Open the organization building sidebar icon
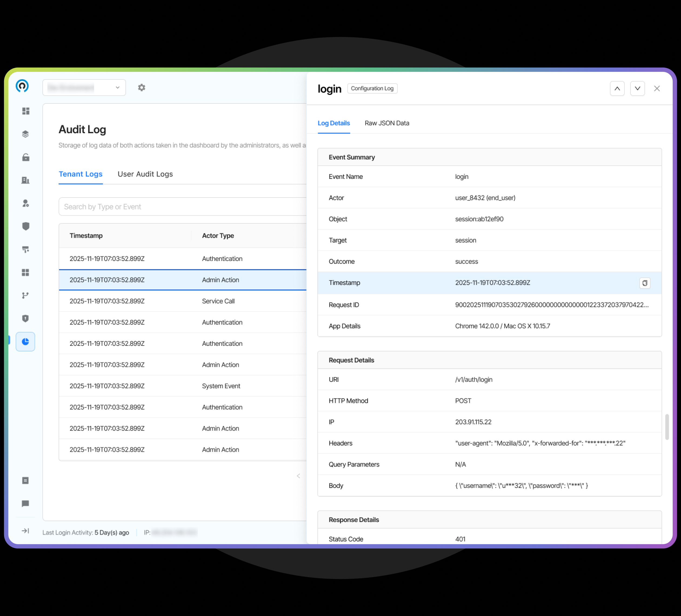 pyautogui.click(x=26, y=180)
